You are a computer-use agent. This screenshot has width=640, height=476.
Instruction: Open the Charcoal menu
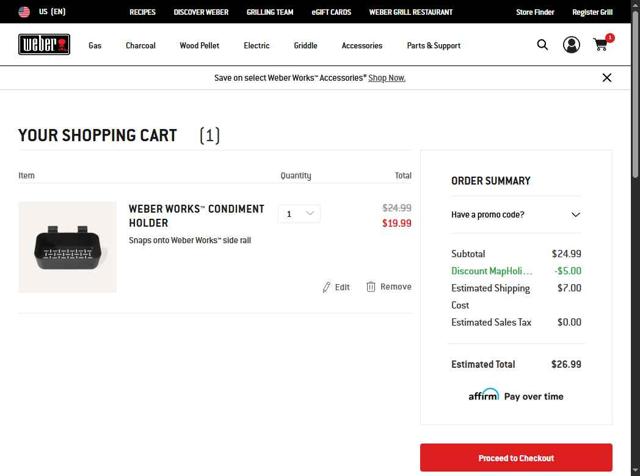pos(140,46)
